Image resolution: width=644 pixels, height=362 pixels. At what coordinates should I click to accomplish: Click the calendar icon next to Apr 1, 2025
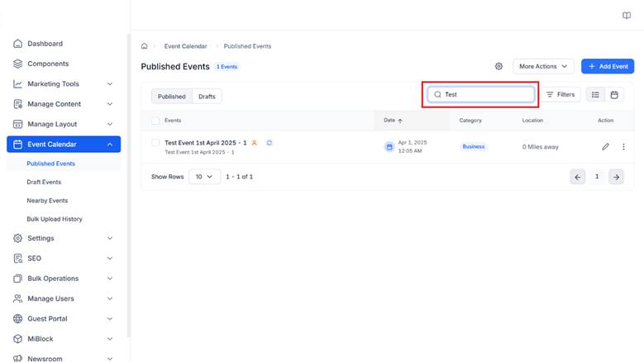[389, 146]
